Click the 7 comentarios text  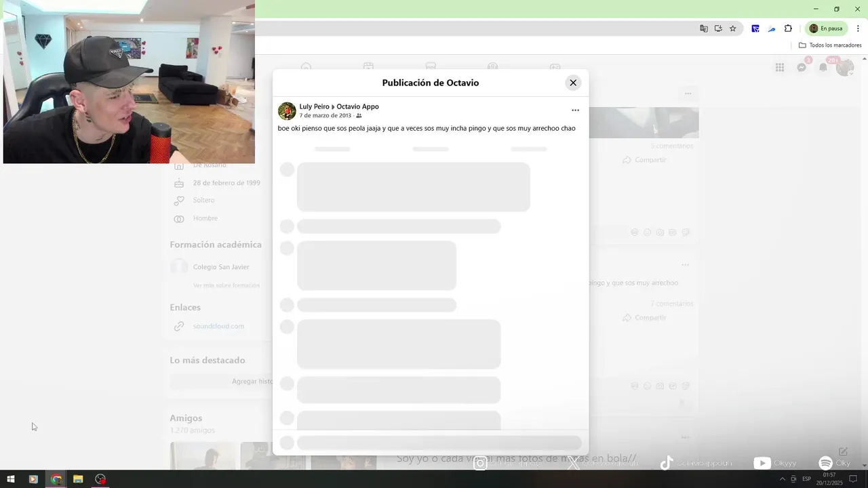click(x=672, y=304)
